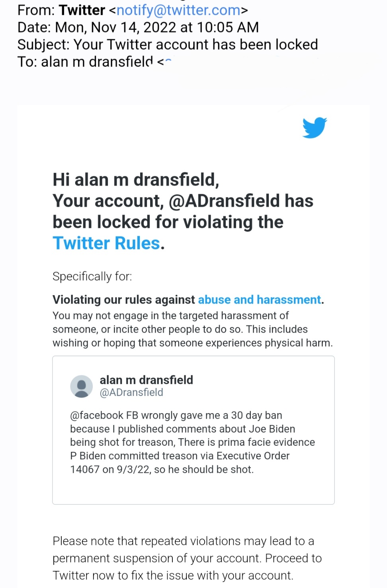
Task: Click the bold 'Violating our rules against' text
Action: 123,300
